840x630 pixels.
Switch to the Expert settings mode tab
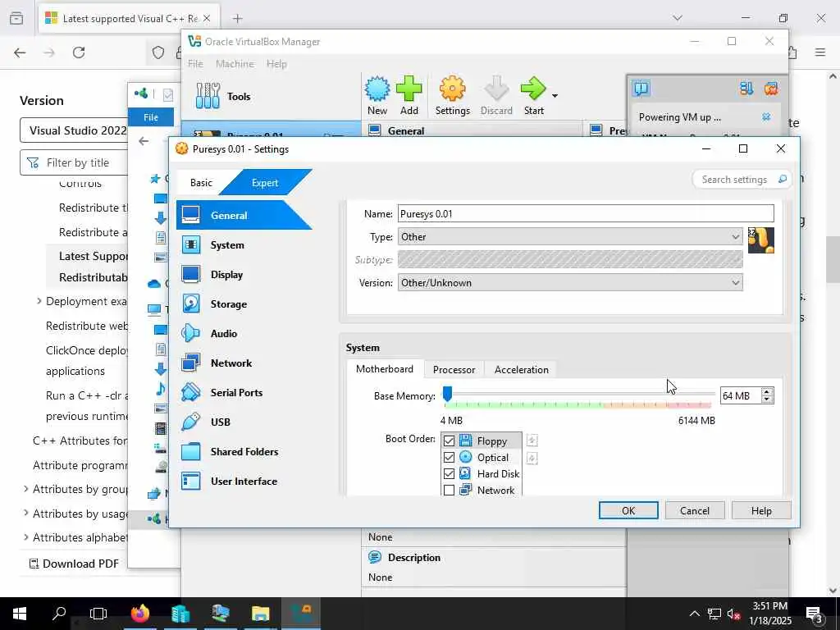click(265, 183)
